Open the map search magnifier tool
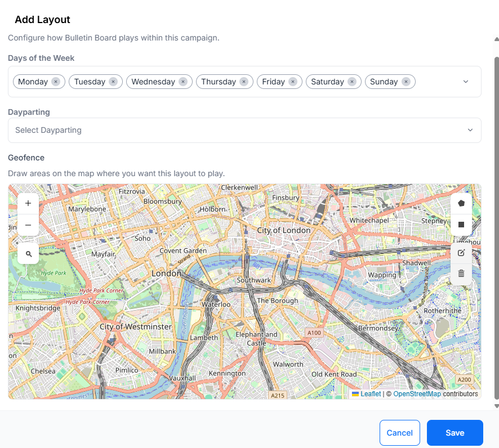 point(28,254)
